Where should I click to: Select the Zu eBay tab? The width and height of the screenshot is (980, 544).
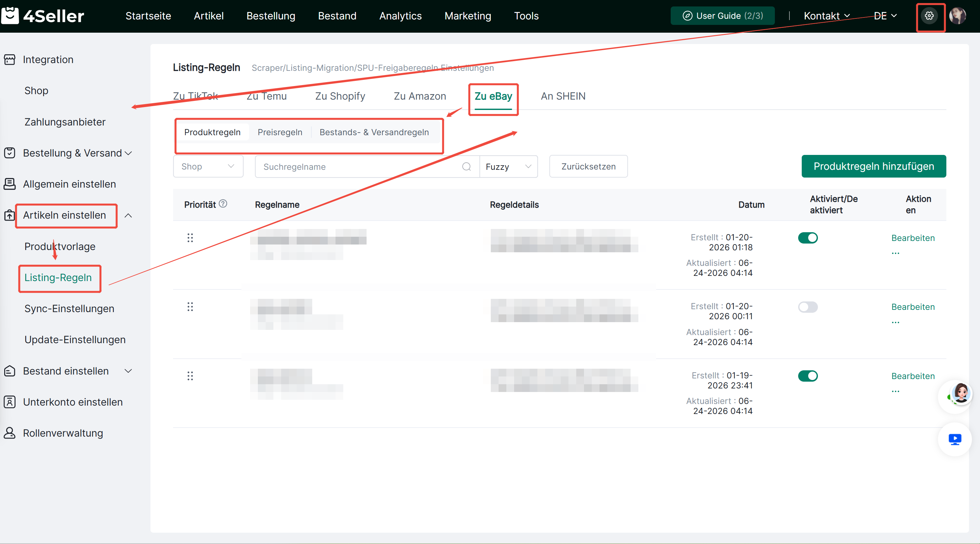pos(493,96)
